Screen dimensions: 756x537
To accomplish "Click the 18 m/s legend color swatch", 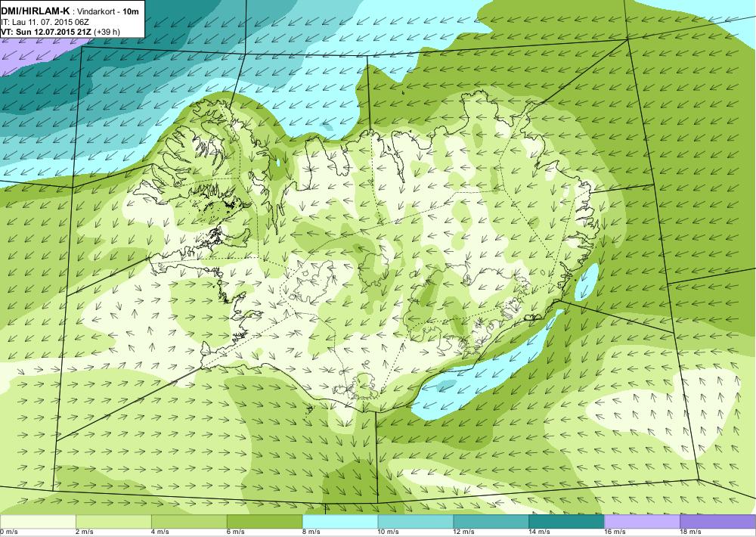I will 718,522.
